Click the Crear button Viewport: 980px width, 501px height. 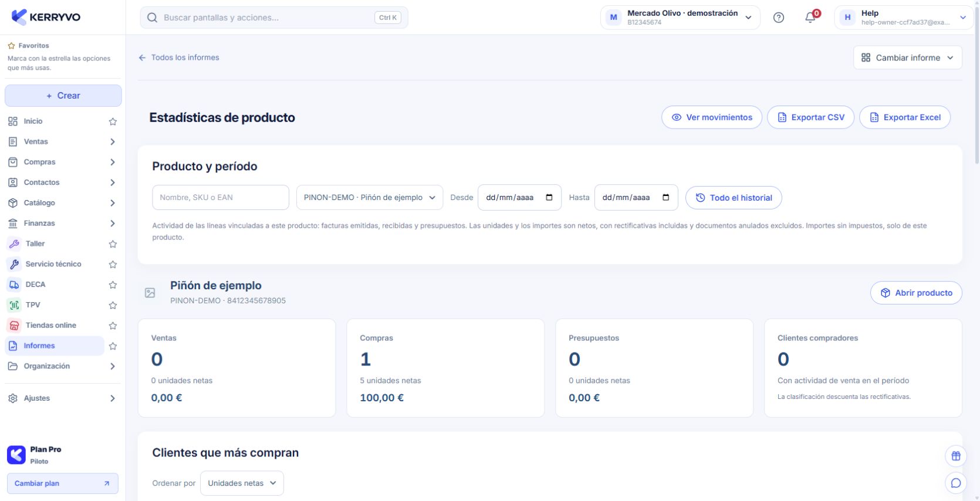(63, 96)
